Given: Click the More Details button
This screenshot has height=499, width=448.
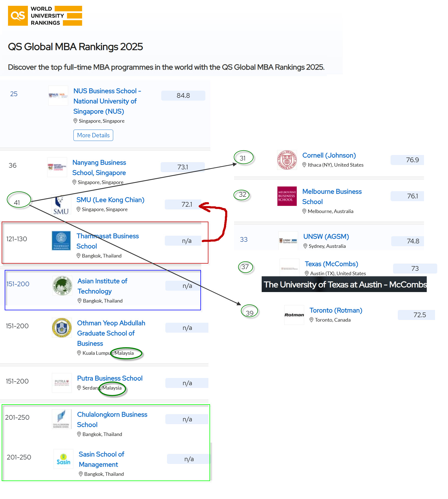Looking at the screenshot, I should [93, 135].
